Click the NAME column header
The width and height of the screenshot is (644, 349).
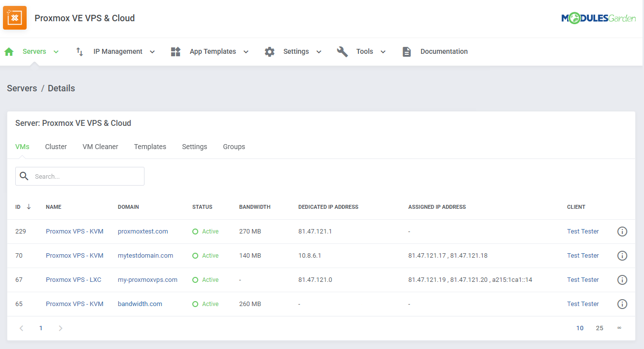[x=53, y=207]
